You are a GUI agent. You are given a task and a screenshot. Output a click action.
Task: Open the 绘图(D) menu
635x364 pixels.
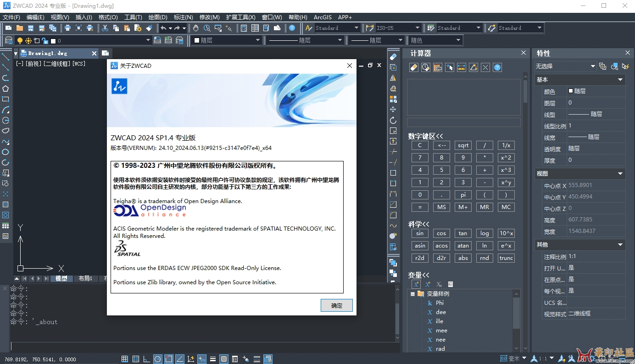click(158, 17)
